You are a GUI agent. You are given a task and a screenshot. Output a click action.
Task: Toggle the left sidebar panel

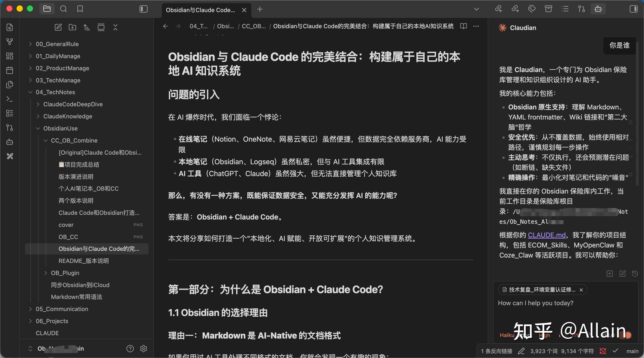(x=144, y=9)
